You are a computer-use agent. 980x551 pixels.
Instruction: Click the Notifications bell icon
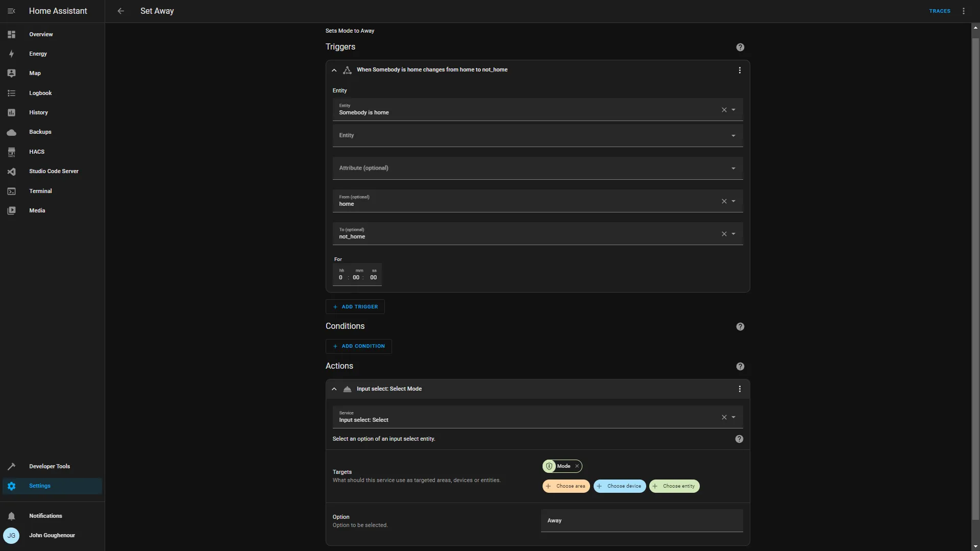(11, 516)
